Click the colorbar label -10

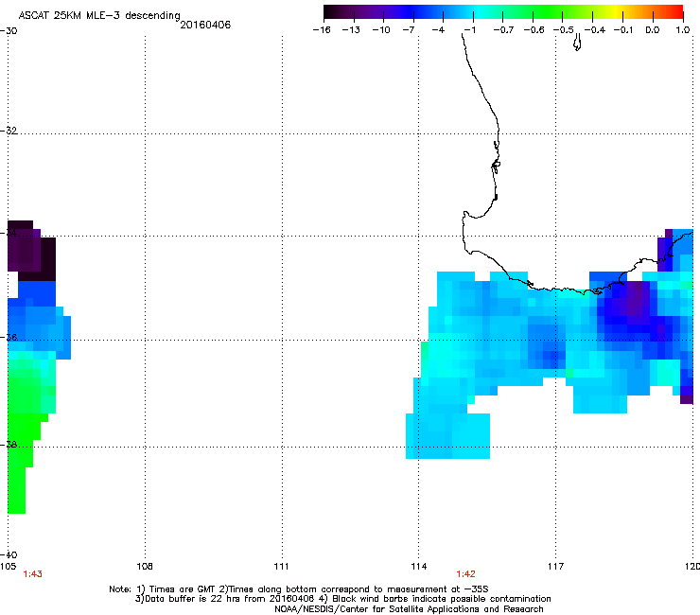[381, 30]
